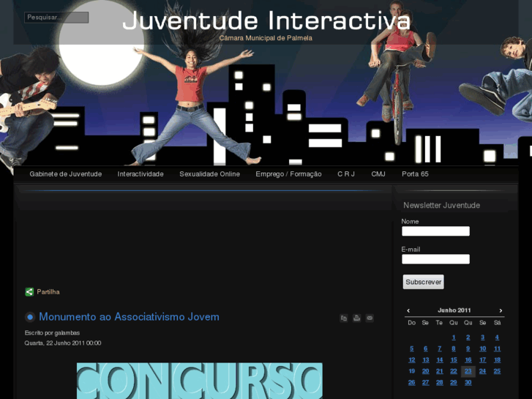Select highlighted calendar day 23
The height and width of the screenshot is (399, 532).
pyautogui.click(x=468, y=371)
